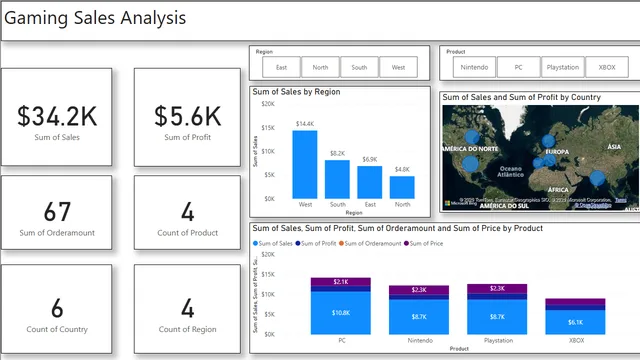Filter by West region slicer
Screen dimensions: 640x360
point(398,67)
